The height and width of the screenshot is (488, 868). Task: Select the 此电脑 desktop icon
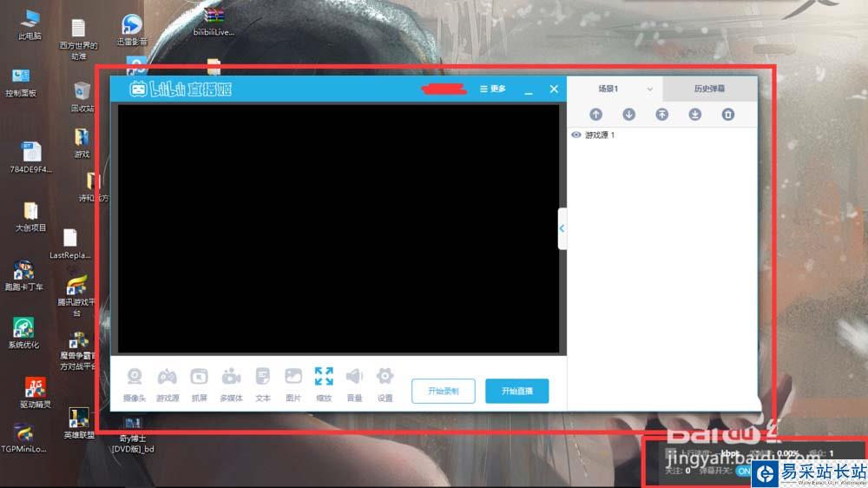pyautogui.click(x=30, y=24)
